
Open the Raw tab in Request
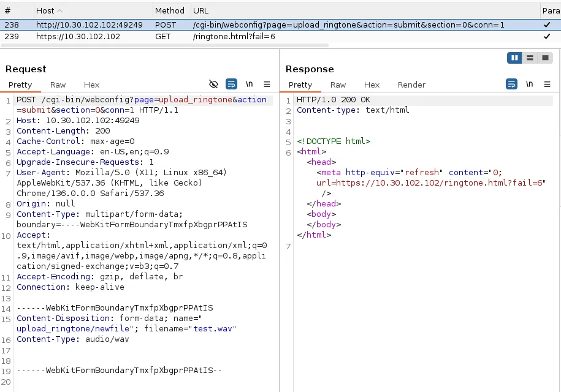[58, 85]
